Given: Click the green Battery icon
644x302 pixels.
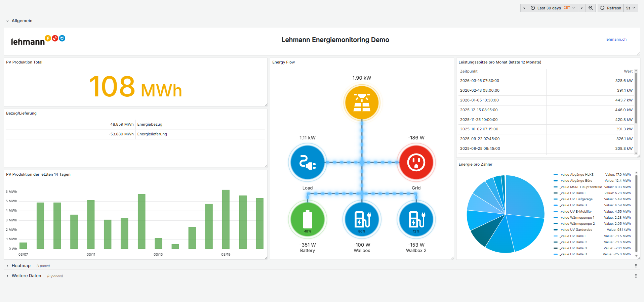Looking at the screenshot, I should (x=308, y=219).
